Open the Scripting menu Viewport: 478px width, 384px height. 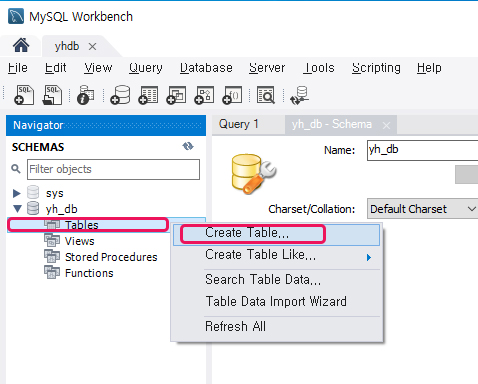pyautogui.click(x=376, y=68)
